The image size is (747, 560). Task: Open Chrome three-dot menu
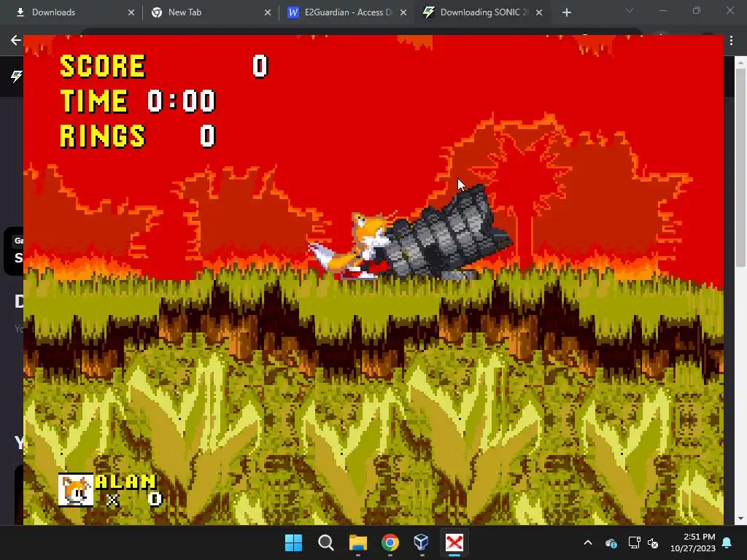[x=731, y=41]
